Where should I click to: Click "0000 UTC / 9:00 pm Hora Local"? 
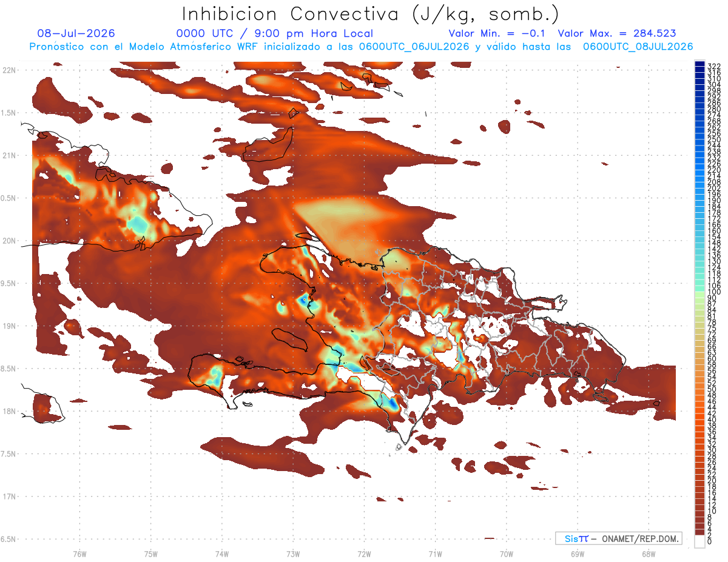point(275,33)
